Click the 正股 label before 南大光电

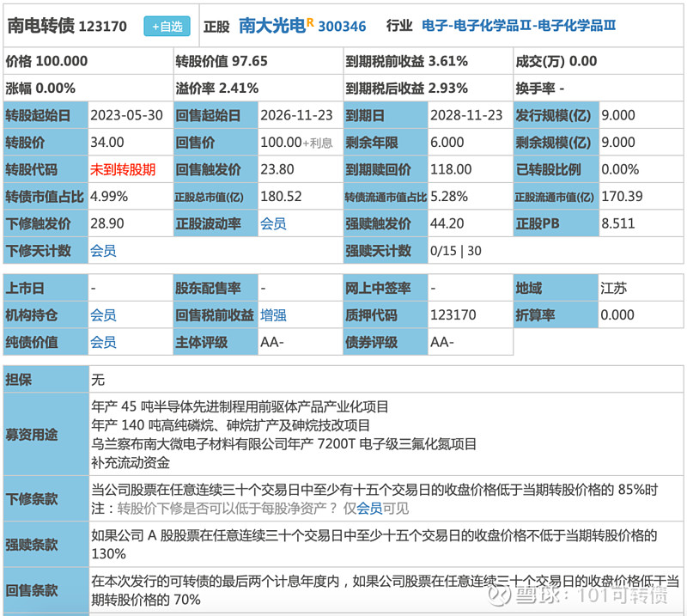pyautogui.click(x=216, y=27)
